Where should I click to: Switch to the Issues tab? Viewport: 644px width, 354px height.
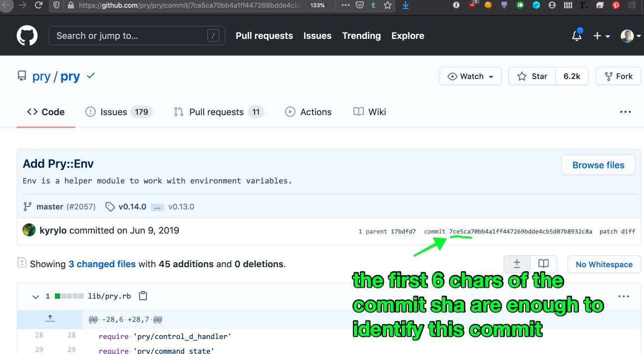[x=119, y=112]
